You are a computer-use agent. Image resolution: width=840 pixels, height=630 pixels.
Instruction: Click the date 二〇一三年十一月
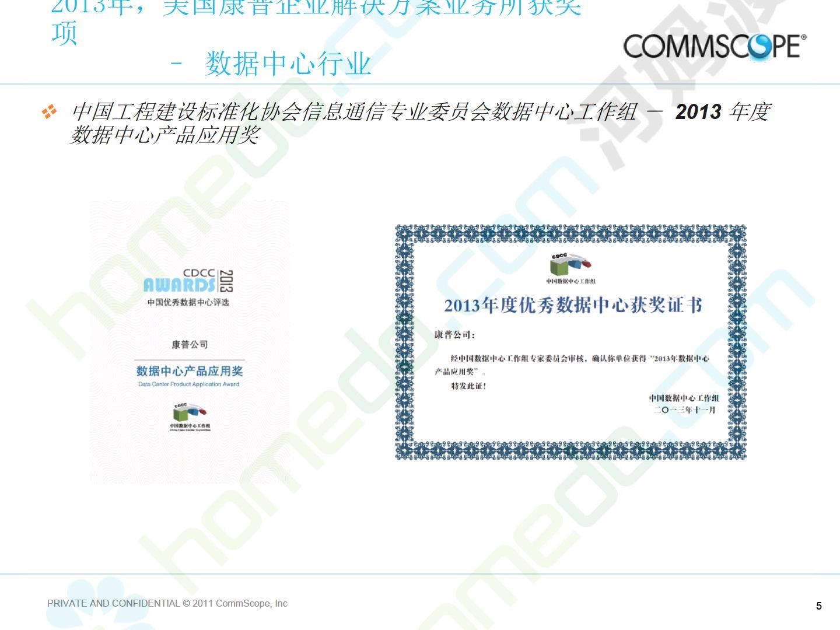[684, 410]
